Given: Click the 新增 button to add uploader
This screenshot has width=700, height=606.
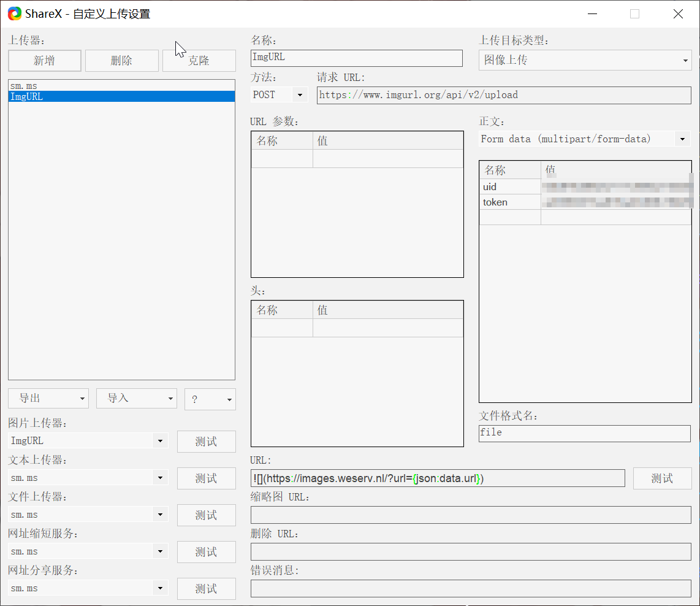Looking at the screenshot, I should point(45,61).
